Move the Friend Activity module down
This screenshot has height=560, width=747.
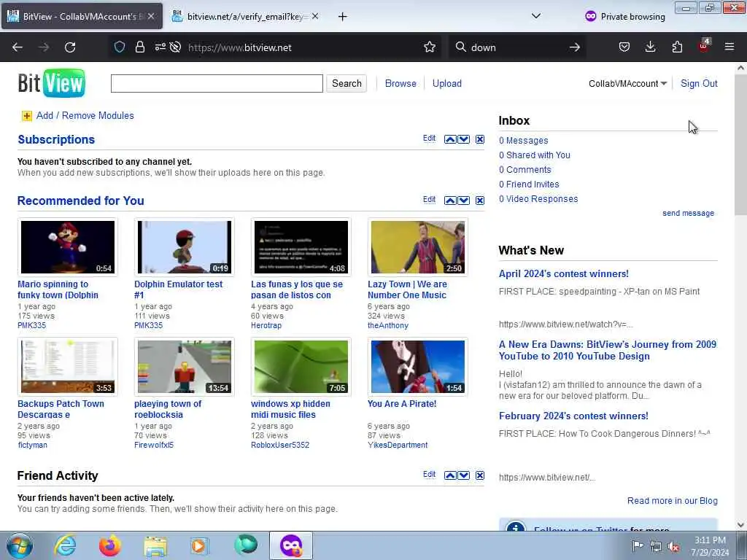coord(463,475)
